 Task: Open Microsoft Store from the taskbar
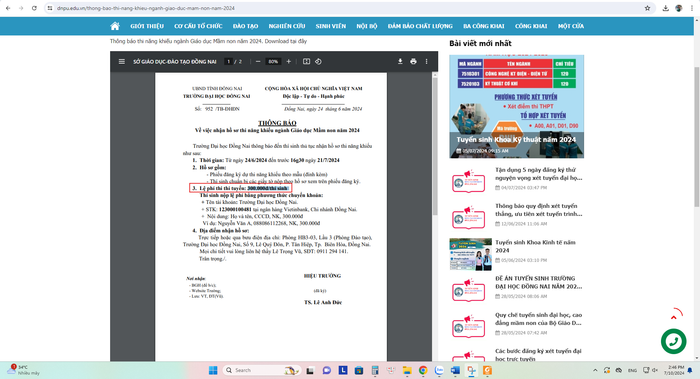pyautogui.click(x=358, y=370)
